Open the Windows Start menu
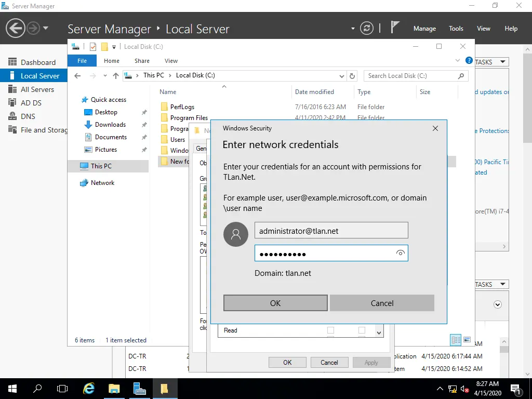Viewport: 532px width, 399px height. [12, 389]
